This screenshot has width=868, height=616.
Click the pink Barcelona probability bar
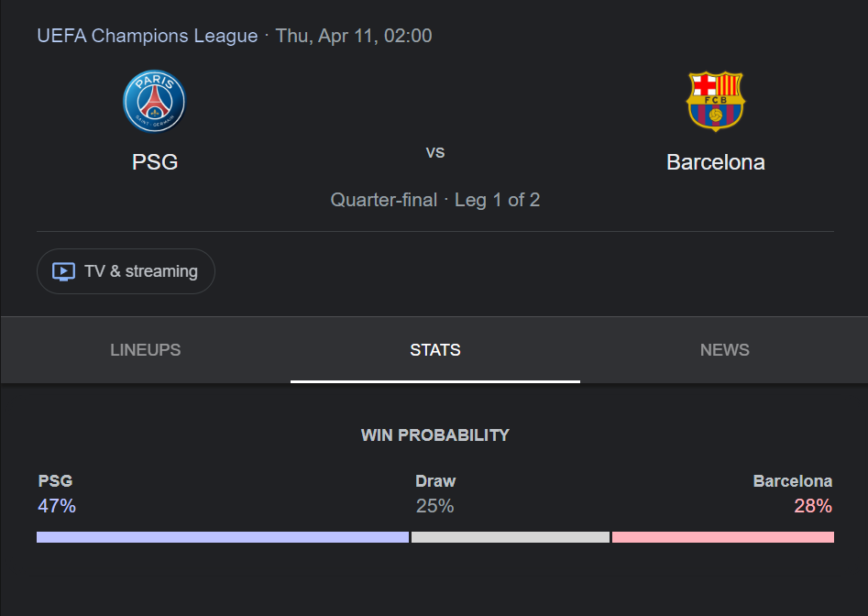point(723,537)
